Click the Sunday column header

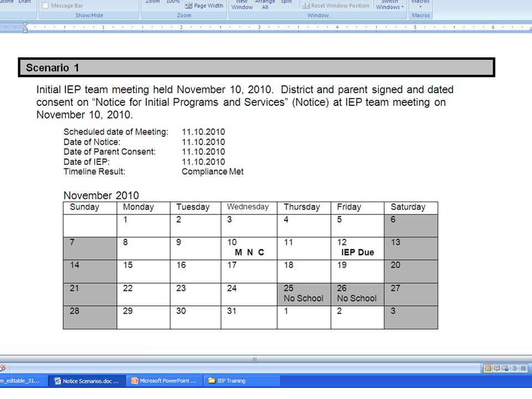[90, 208]
